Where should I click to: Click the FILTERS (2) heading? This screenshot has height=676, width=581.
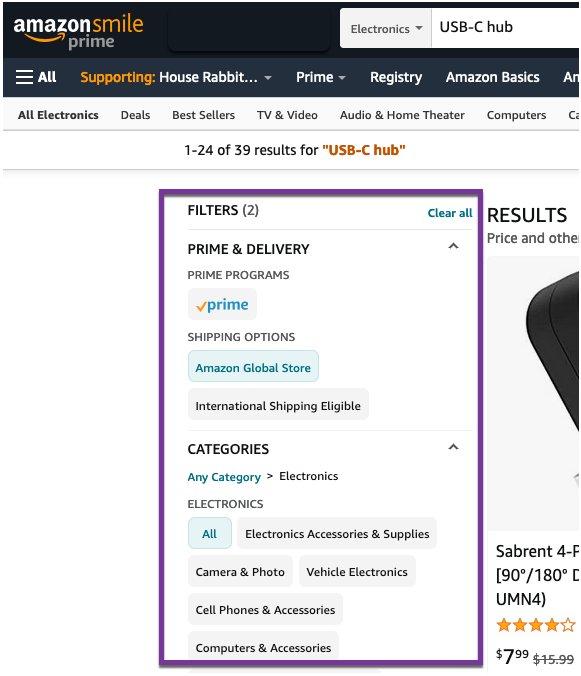click(x=223, y=210)
